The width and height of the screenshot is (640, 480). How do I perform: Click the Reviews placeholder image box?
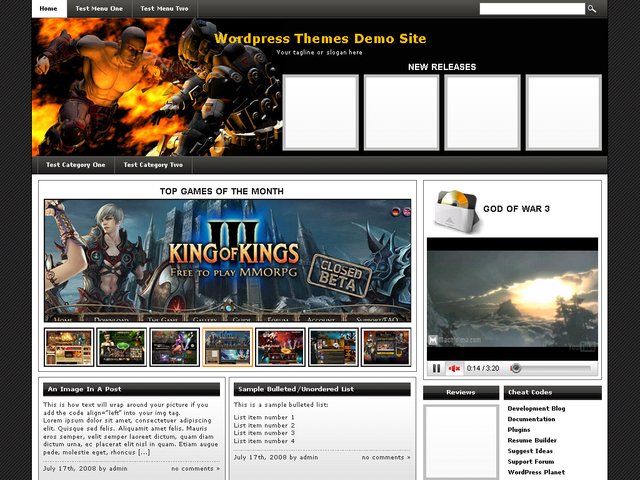[x=461, y=442]
